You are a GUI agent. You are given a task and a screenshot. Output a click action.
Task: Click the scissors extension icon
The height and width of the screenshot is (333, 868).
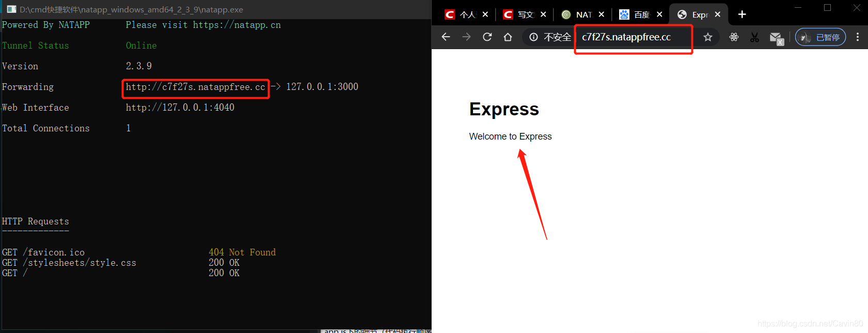(754, 37)
